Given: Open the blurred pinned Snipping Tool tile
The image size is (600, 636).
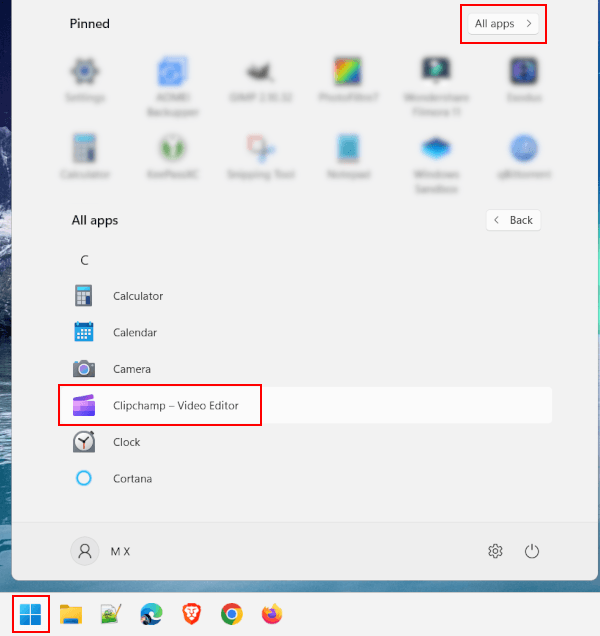Looking at the screenshot, I should click(x=260, y=158).
